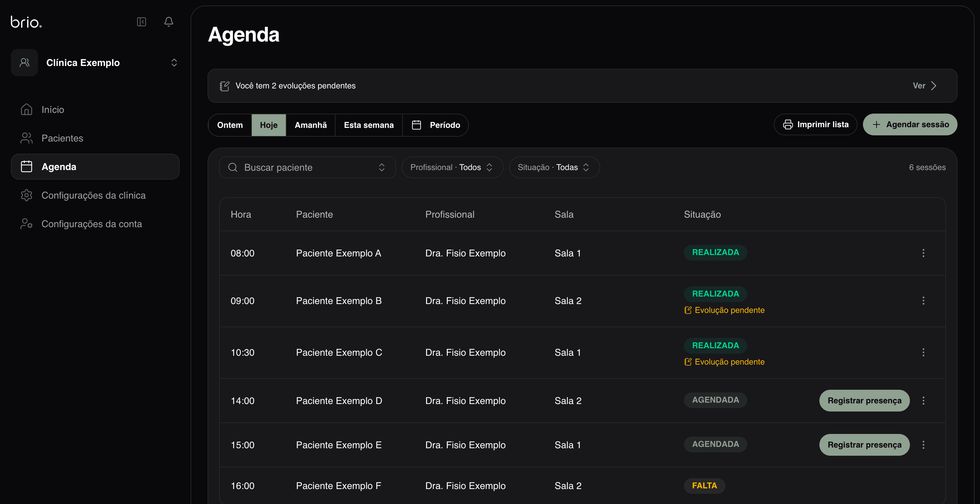Select Paciente Exemplo F name
The image size is (980, 504).
(339, 486)
